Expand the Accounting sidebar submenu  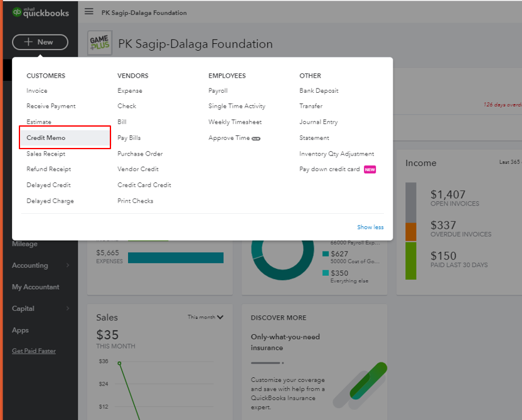tap(68, 266)
